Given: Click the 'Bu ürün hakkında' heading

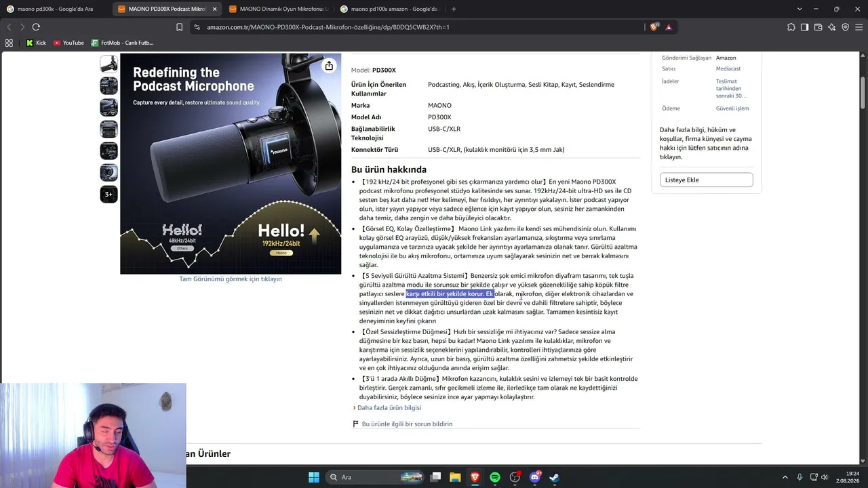Looking at the screenshot, I should (389, 169).
